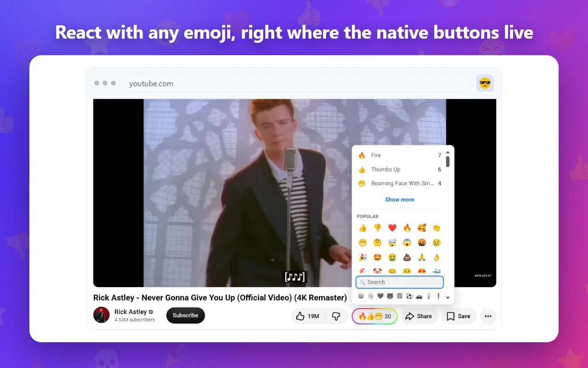Click the verified badge next to Rick Astley
Viewport: 588px width, 368px height.
(151, 312)
